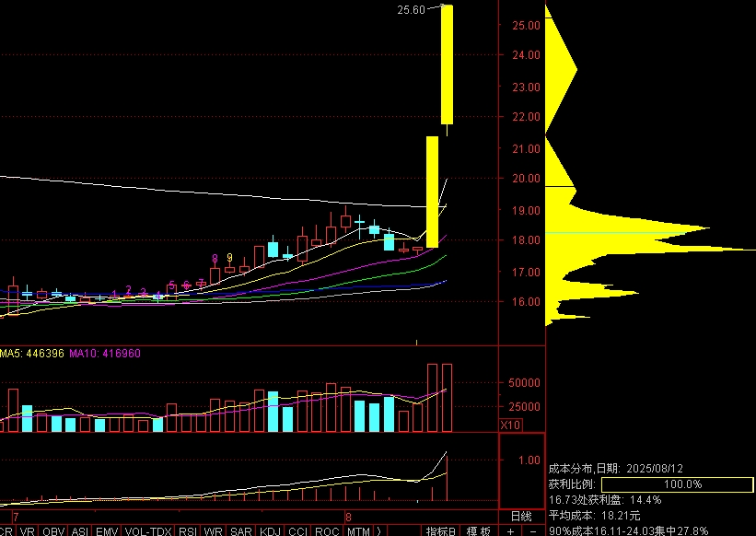756x536 pixels.
Task: Click the MA10: 416960 volume label
Action: 105,354
